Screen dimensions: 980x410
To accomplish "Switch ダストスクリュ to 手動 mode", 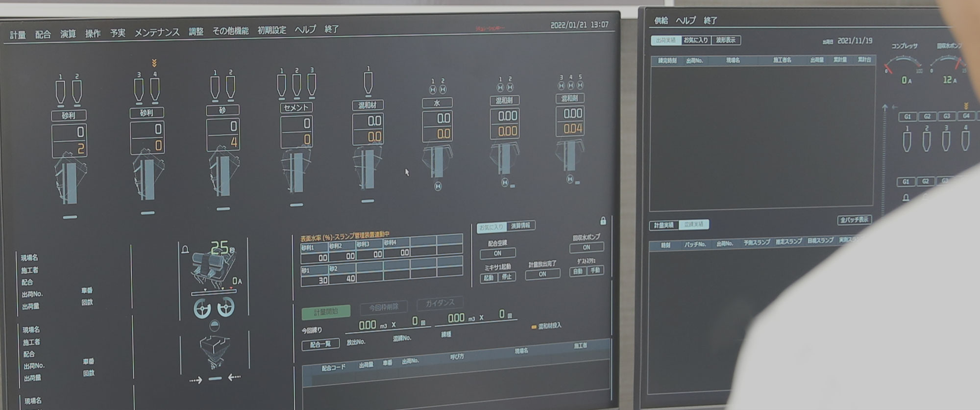I will click(x=595, y=271).
